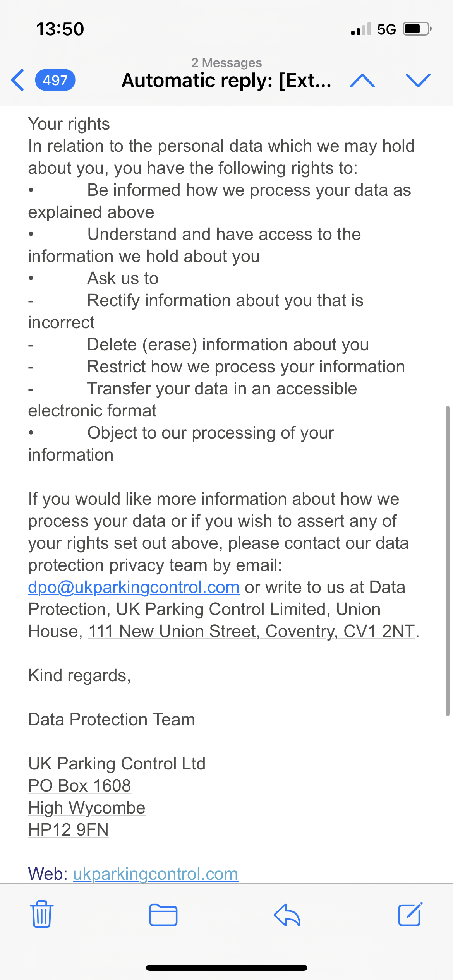Go back using the left chevron
Image resolution: width=453 pixels, height=980 pixels.
click(x=18, y=80)
